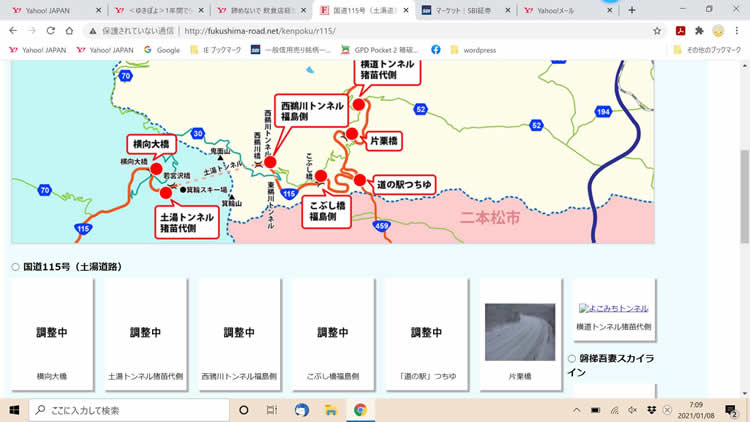750x422 pixels.
Task: Switch to the マーケット SBI証券 tab
Action: click(465, 10)
